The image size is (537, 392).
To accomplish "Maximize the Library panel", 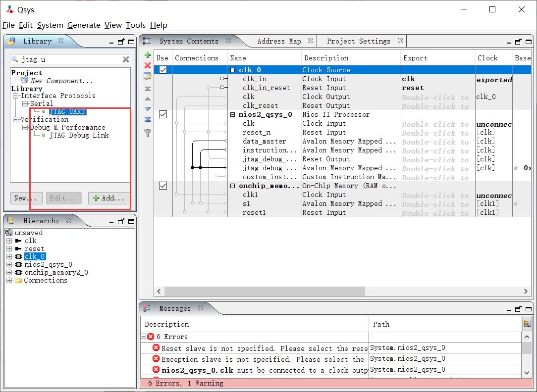I will [131, 42].
